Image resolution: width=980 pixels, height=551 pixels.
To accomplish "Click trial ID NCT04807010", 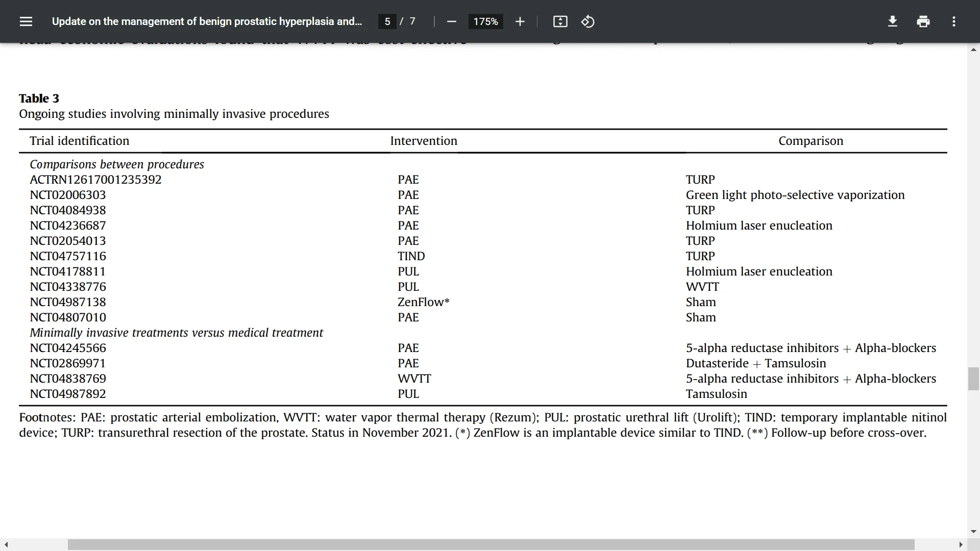I will (68, 317).
